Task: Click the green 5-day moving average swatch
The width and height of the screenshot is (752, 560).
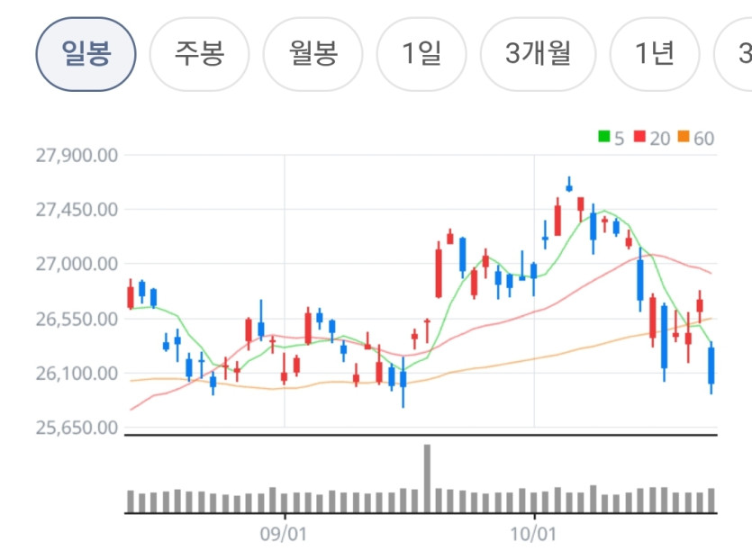Action: coord(603,137)
